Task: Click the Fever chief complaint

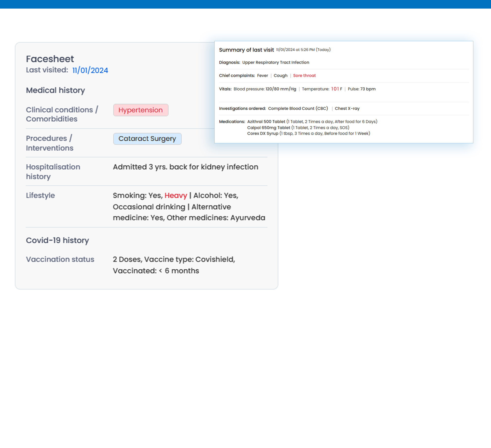Action: 262,76
